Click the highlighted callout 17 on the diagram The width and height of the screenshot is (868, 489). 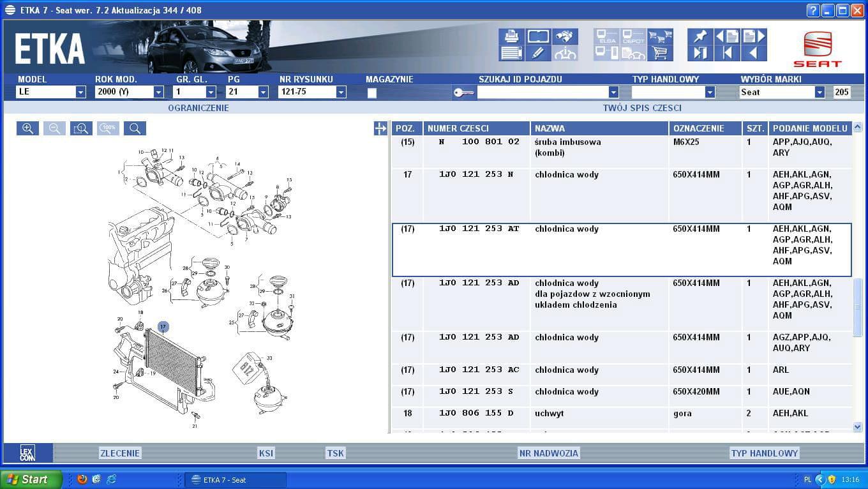(163, 327)
